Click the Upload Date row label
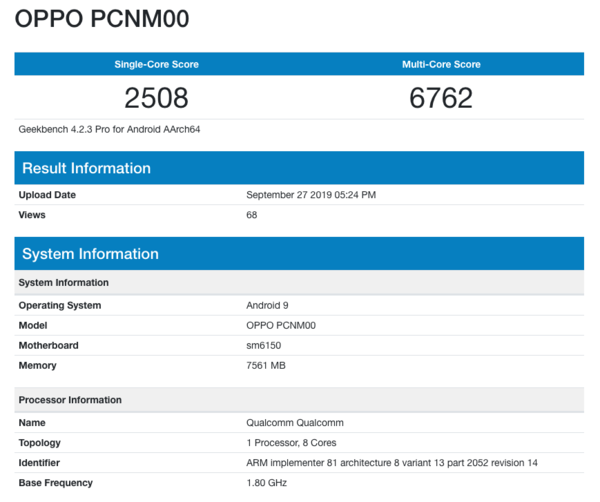This screenshot has height=502, width=600. [x=47, y=195]
